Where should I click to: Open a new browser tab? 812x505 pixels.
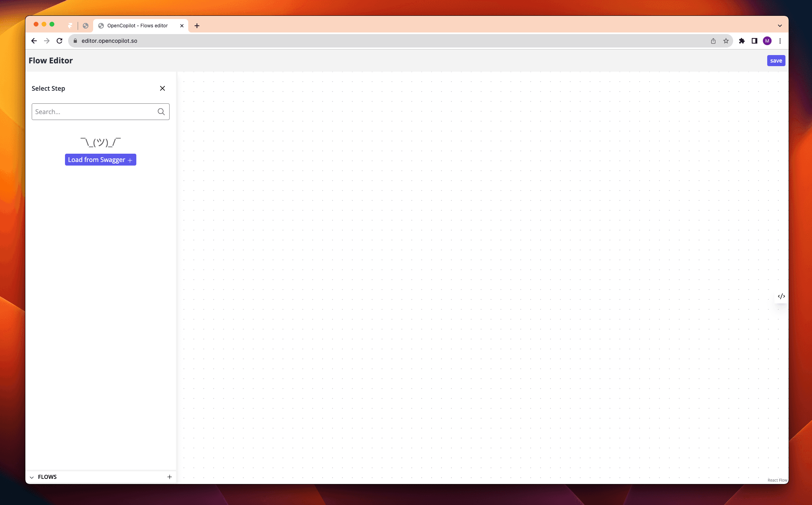(197, 26)
